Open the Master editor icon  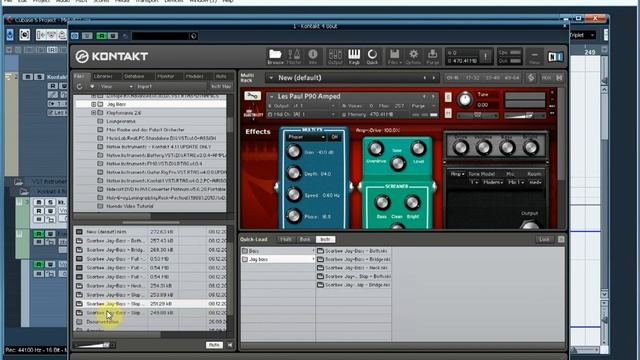[294, 56]
